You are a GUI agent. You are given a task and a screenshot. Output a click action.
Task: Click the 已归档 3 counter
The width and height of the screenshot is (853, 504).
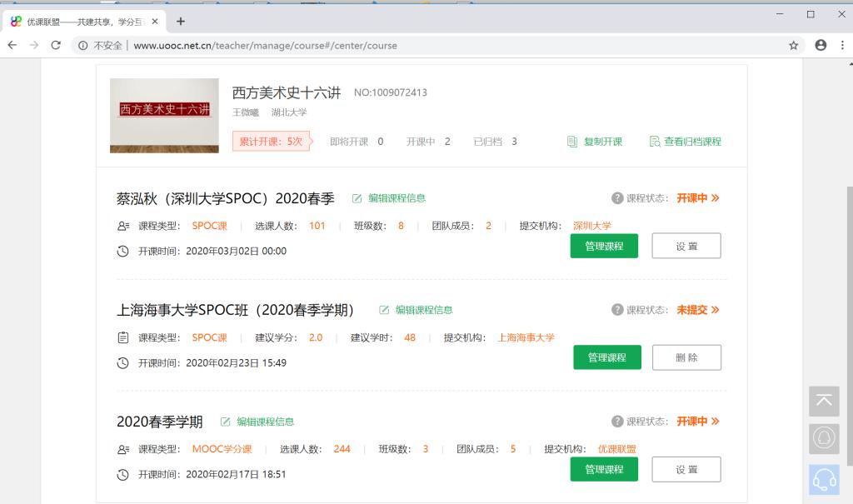click(x=495, y=142)
